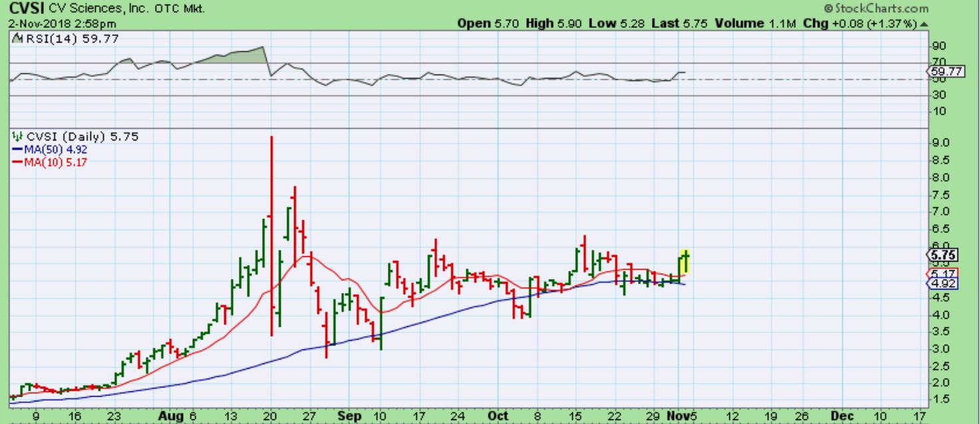980x424 pixels.
Task: Click the 4.0 price axis label
Action: (940, 315)
